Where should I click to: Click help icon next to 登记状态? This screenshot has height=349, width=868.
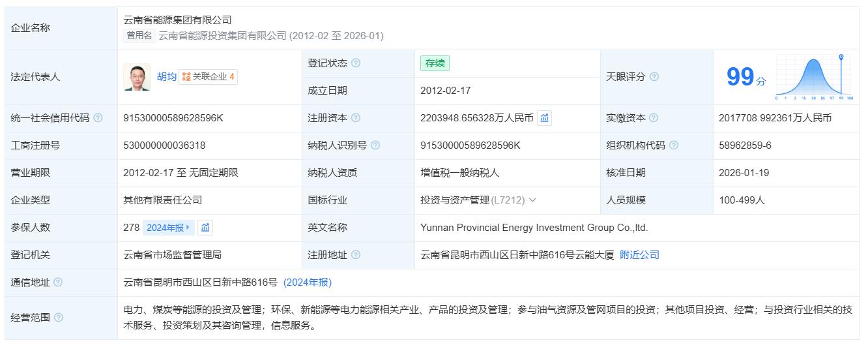click(355, 63)
